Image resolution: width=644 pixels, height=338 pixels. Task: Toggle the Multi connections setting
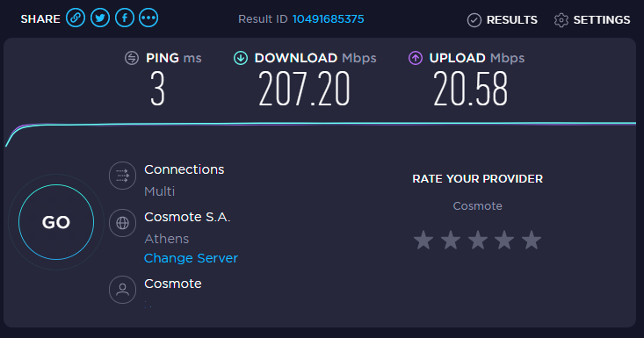click(159, 191)
